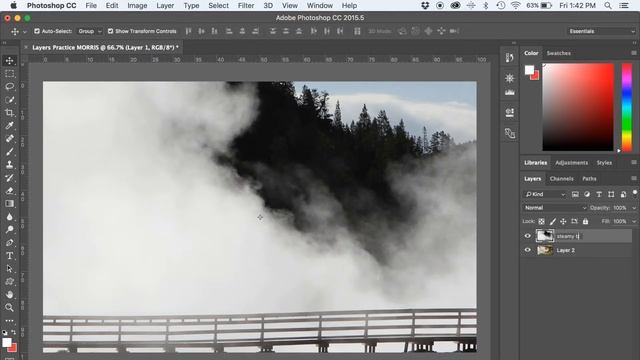Click toolbar foreground color swatch
This screenshot has width=640, height=360.
(6, 342)
